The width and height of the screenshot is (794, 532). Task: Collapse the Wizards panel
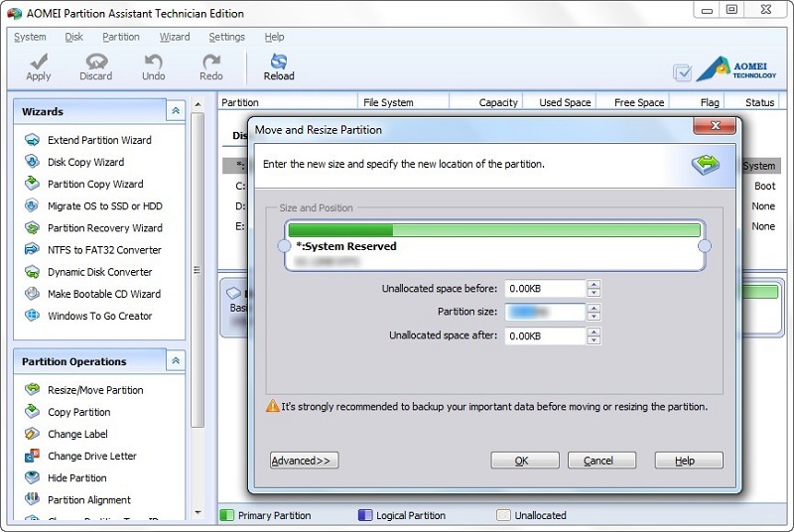176,111
